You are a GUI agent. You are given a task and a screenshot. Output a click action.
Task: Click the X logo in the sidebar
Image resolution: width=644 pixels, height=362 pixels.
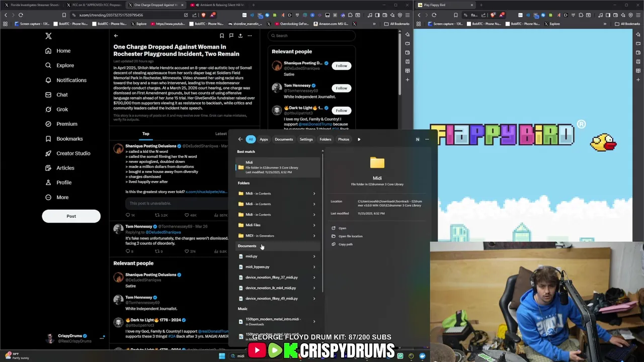point(48,36)
